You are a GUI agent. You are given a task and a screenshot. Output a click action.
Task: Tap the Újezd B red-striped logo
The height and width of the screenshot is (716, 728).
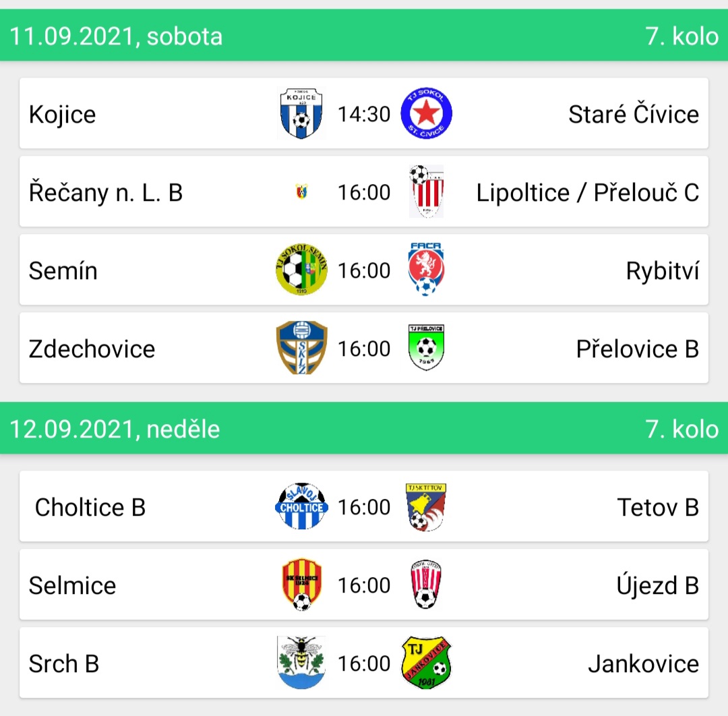pos(426,585)
